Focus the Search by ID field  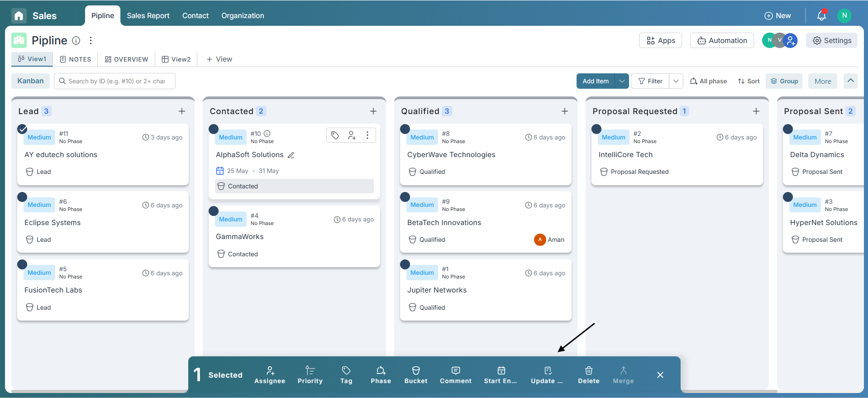click(x=114, y=81)
